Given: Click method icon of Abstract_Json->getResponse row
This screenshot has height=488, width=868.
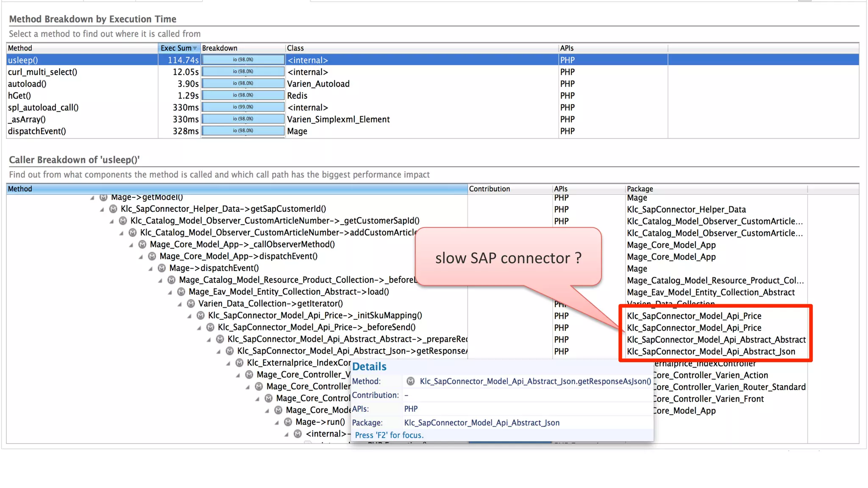Looking at the screenshot, I should pos(230,351).
